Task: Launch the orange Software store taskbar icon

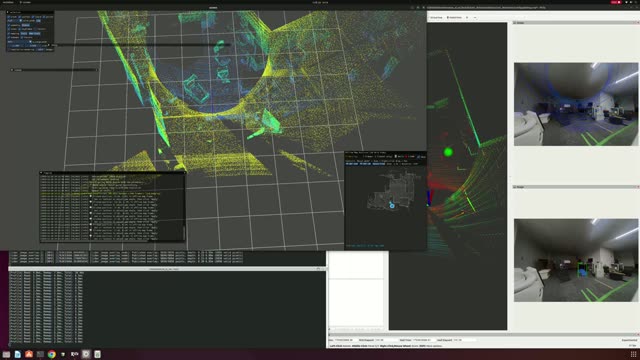Action: click(29, 354)
